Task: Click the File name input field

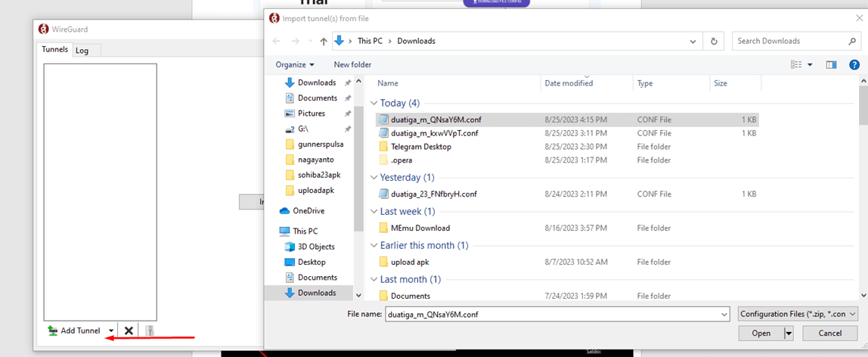Action: click(x=556, y=313)
